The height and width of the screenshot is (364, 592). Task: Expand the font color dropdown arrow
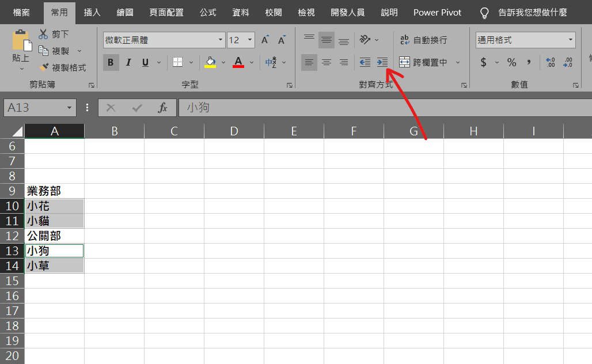pos(252,62)
